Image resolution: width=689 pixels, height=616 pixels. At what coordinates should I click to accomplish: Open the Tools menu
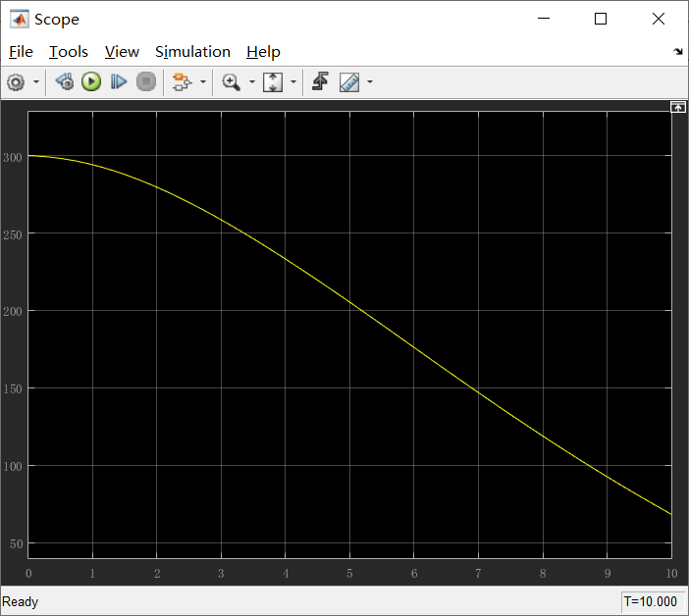click(69, 52)
